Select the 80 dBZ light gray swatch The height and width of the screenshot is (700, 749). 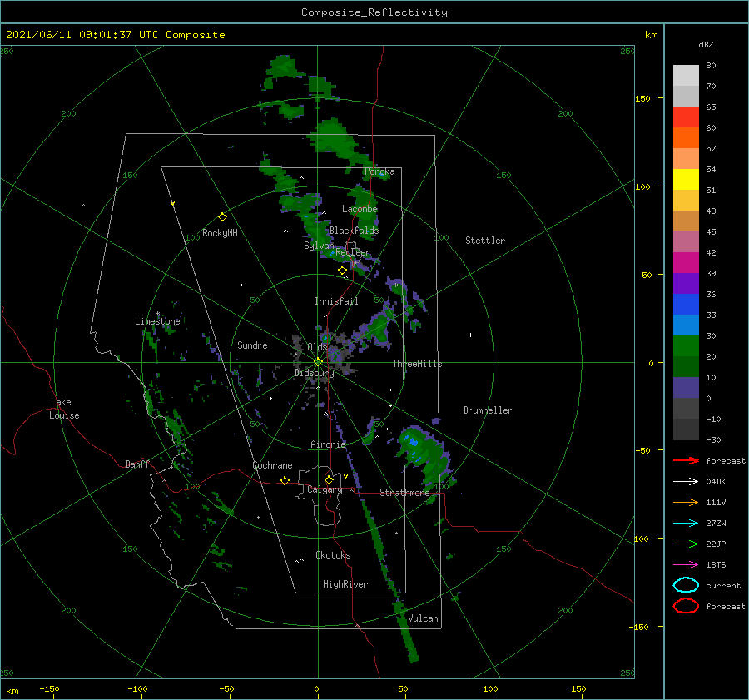tap(686, 76)
